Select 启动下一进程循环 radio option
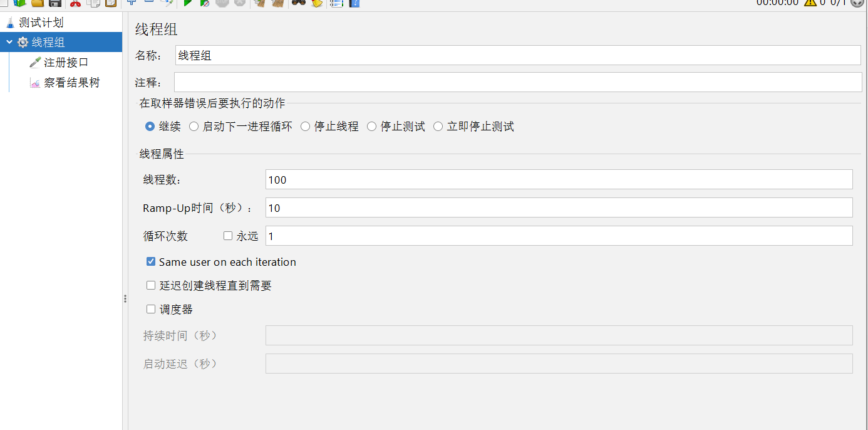This screenshot has width=868, height=430. [194, 127]
